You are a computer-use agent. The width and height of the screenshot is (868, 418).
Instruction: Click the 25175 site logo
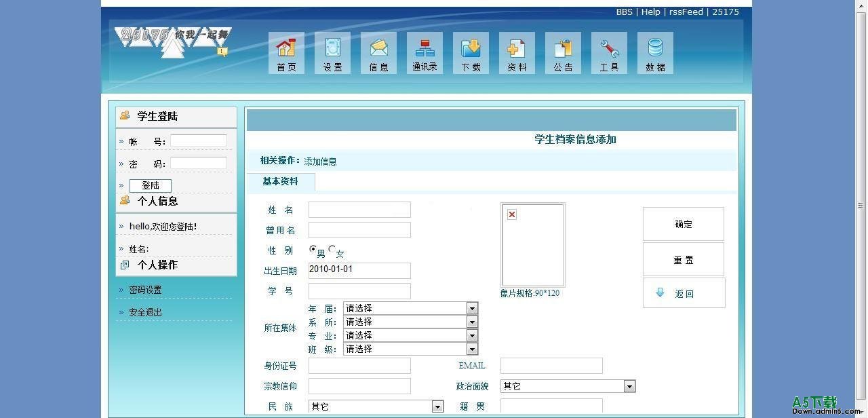(x=173, y=41)
